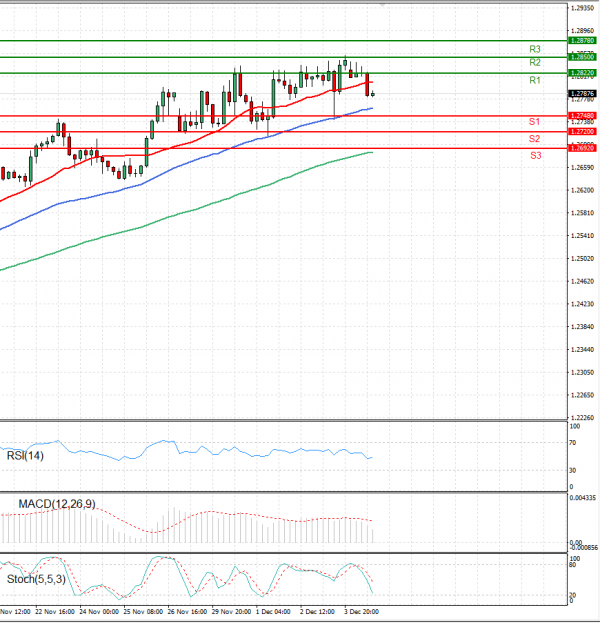Click the last red candlestick on the chart
The height and width of the screenshot is (623, 600).
click(369, 85)
